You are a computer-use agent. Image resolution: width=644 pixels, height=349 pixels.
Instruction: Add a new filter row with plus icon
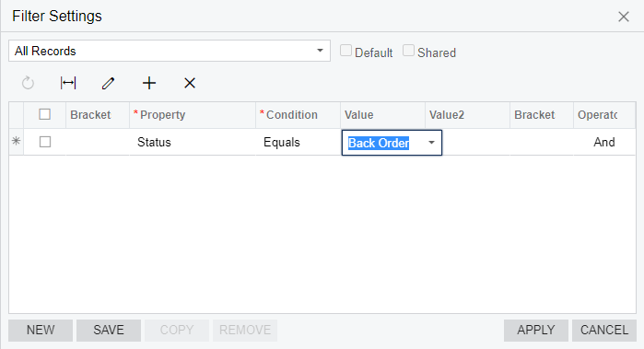(149, 83)
